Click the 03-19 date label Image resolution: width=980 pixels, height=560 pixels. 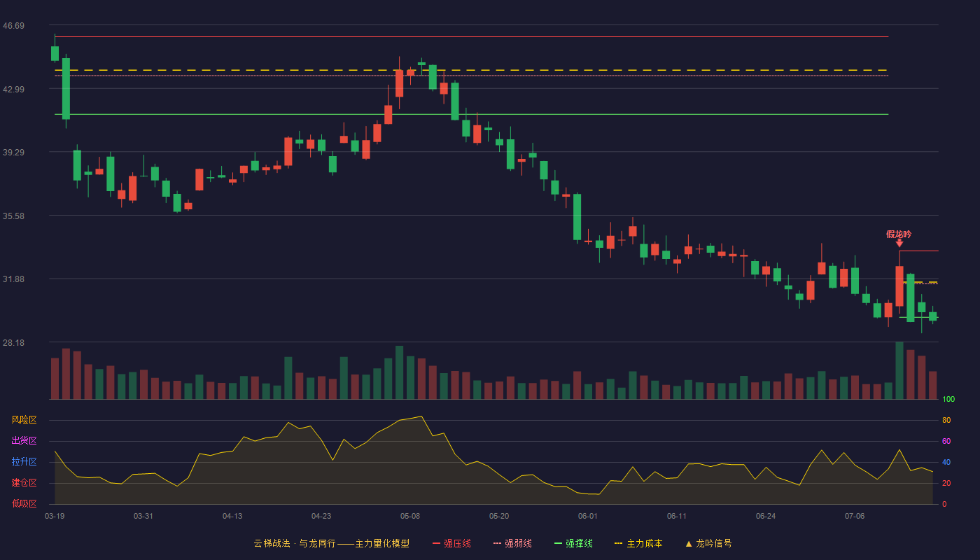click(x=55, y=516)
